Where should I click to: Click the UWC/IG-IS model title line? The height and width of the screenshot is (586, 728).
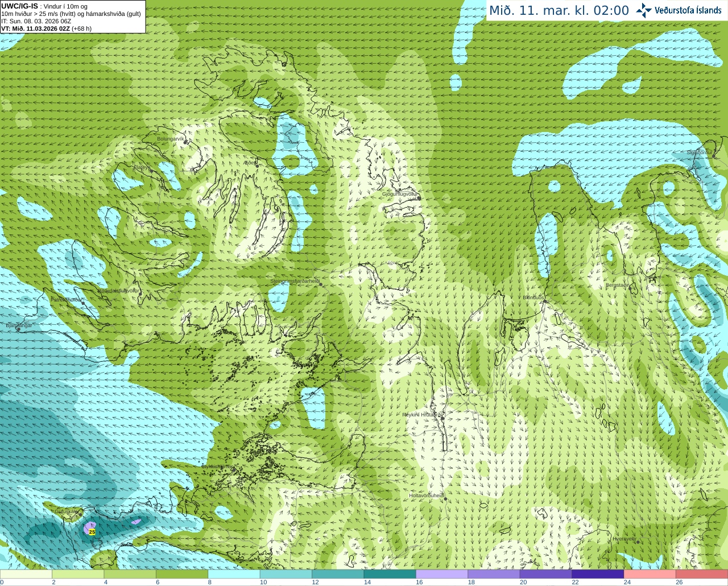click(x=44, y=6)
